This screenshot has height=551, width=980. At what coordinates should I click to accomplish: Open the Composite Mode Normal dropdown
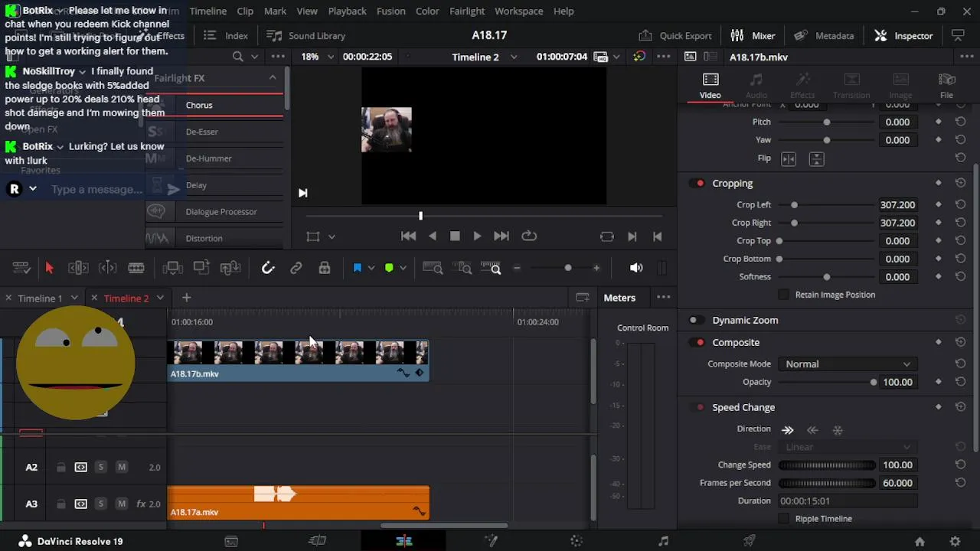pyautogui.click(x=847, y=364)
